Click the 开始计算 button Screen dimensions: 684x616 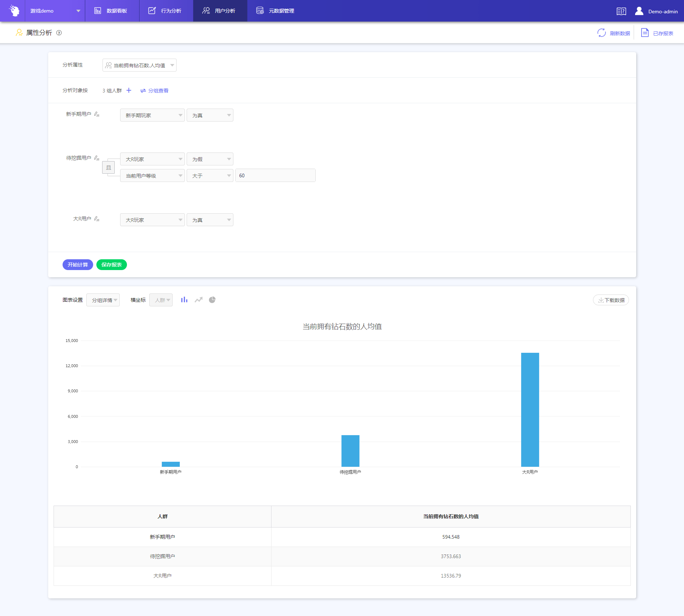[78, 265]
